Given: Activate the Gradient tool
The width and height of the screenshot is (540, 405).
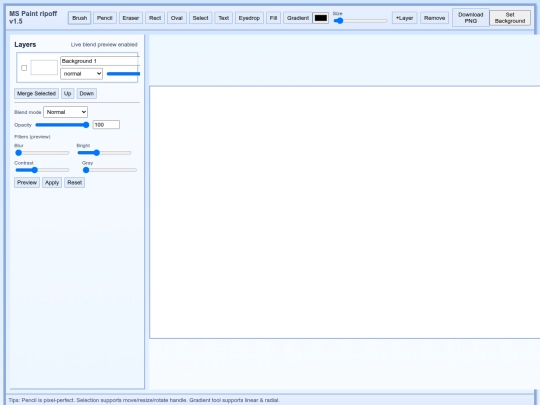Looking at the screenshot, I should tap(298, 18).
